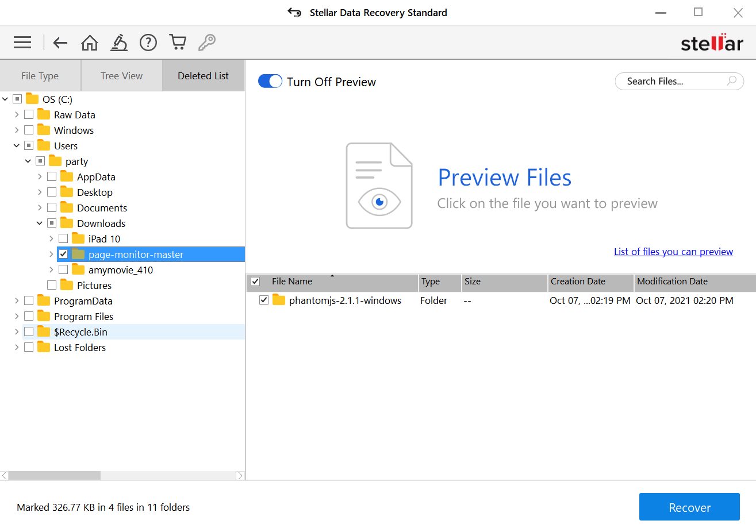Click the tree horizontal scrollbar thumb
The width and height of the screenshot is (756, 532).
click(55, 476)
